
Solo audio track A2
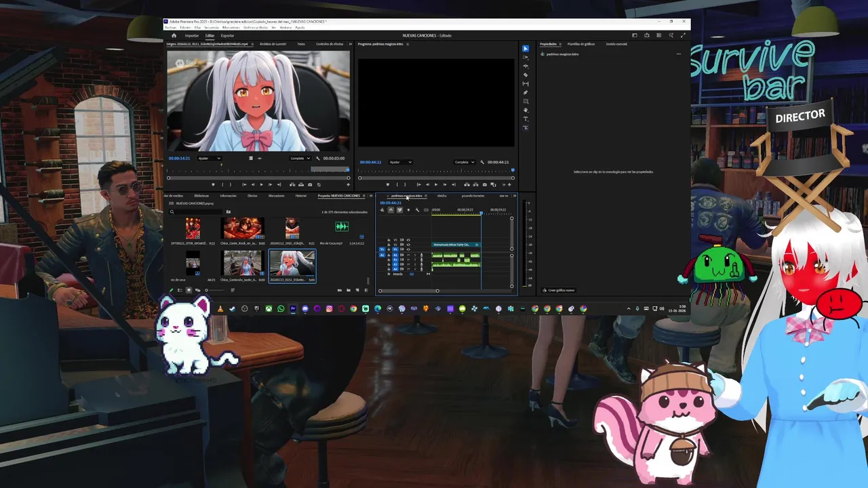click(x=415, y=260)
